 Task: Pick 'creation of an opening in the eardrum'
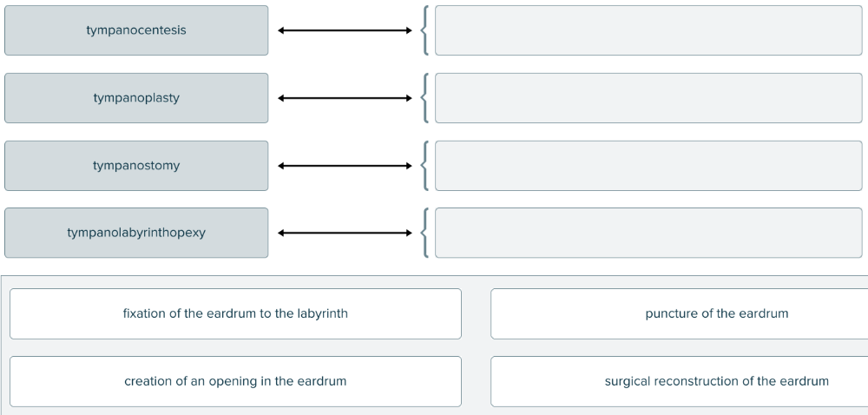[x=235, y=381]
